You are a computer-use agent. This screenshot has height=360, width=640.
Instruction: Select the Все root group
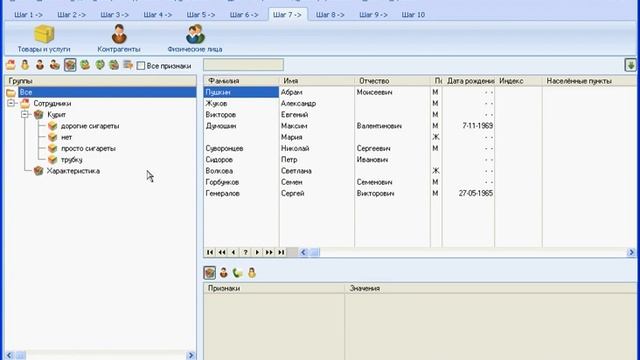coord(107,92)
